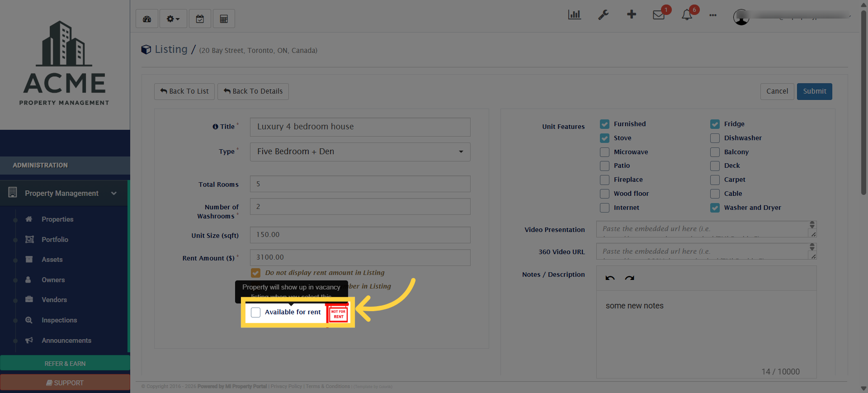Open the Terms & Conditions link
Viewport: 868px width, 393px height.
[328, 387]
